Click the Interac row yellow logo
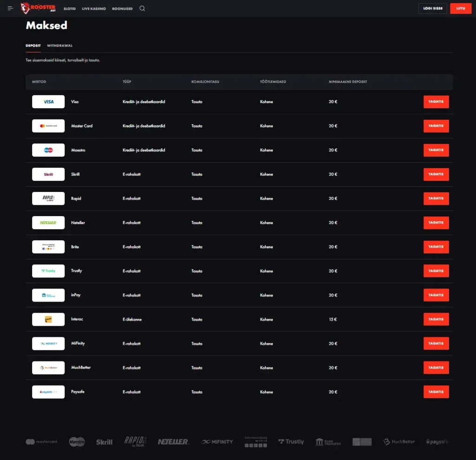The image size is (476, 460). tap(48, 319)
